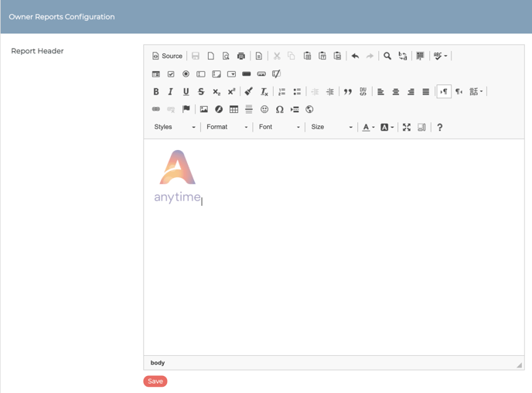Click the Select All icon
Screen dimensions: 532x393
click(421, 56)
